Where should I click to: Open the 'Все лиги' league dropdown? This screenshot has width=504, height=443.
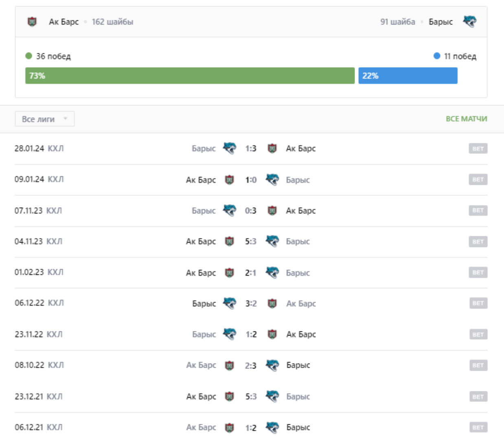(x=45, y=119)
